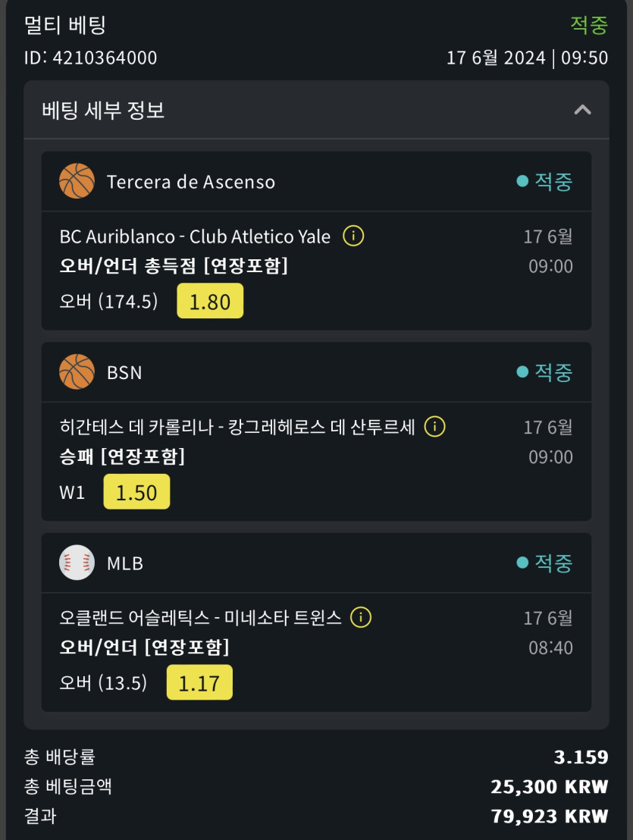633x840 pixels.
Task: Select the BC Auriblanco - Club Atletico Yale match
Action: pos(195,237)
